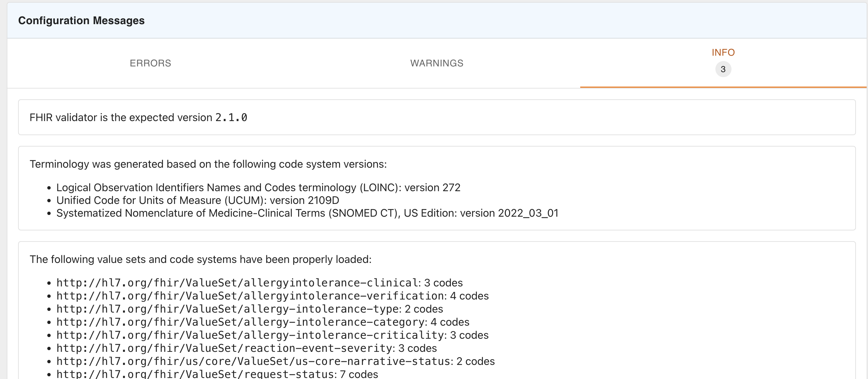This screenshot has height=379, width=868.
Task: Click the SNOMED CT US Edition list item
Action: 307,213
